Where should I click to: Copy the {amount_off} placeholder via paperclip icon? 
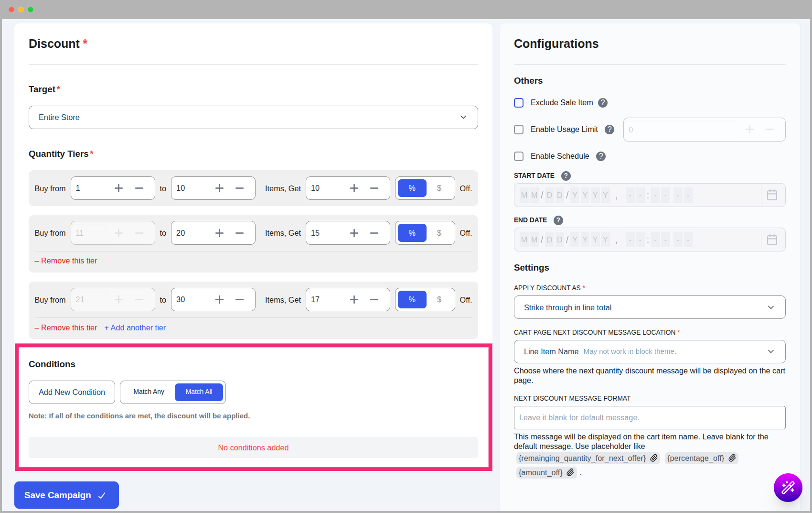pyautogui.click(x=570, y=472)
